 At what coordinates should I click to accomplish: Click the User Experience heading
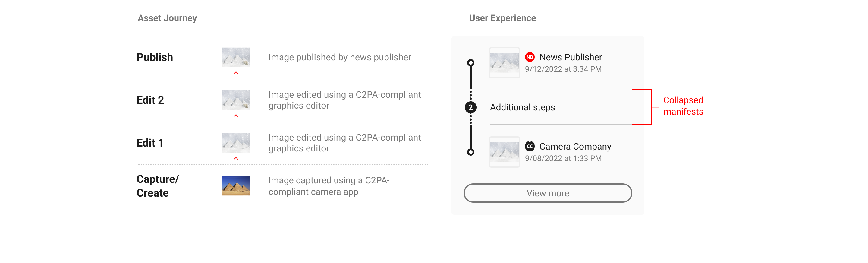point(502,18)
